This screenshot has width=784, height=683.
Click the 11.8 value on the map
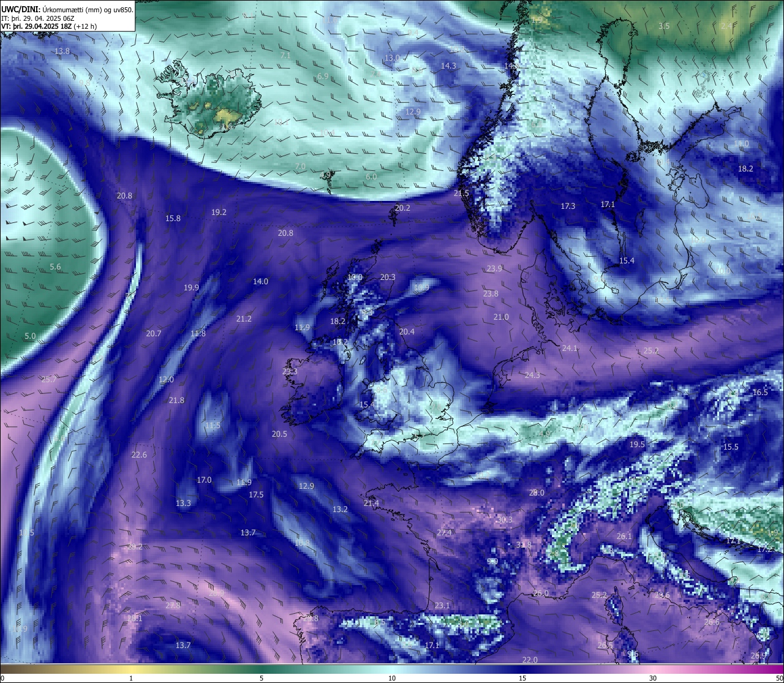tap(198, 334)
